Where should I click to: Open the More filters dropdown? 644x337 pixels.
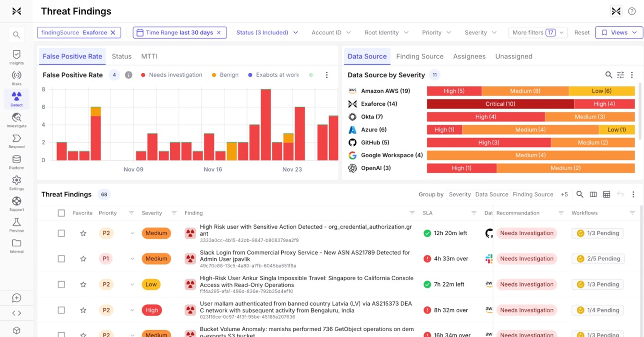[x=537, y=32]
